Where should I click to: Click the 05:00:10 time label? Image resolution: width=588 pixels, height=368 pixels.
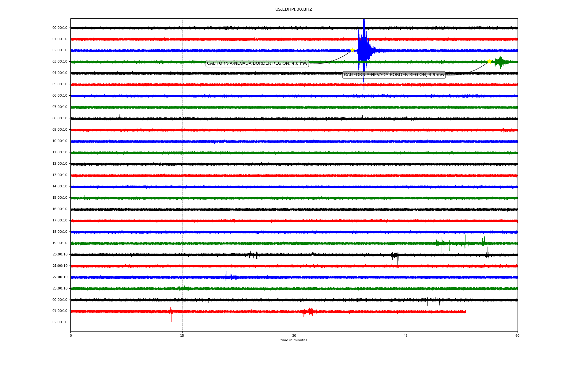pyautogui.click(x=60, y=84)
